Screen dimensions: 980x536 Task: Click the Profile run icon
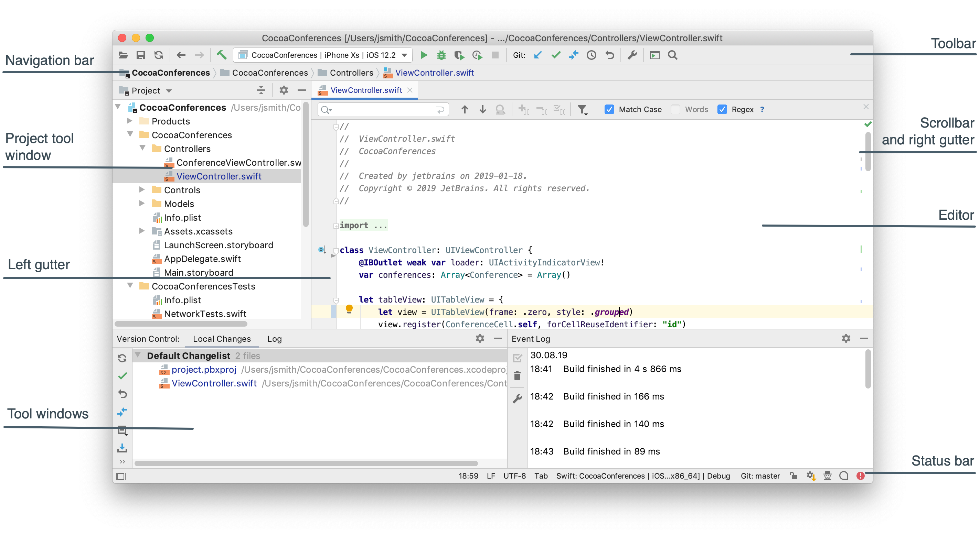point(478,55)
